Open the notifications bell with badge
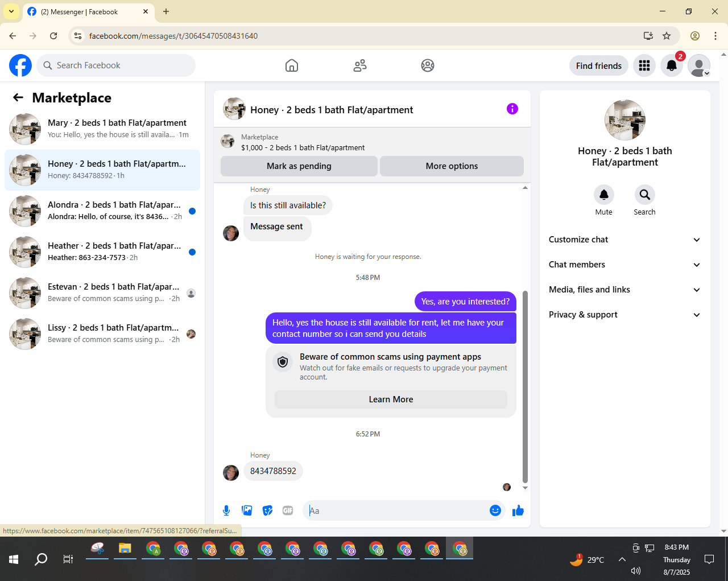 pyautogui.click(x=672, y=65)
